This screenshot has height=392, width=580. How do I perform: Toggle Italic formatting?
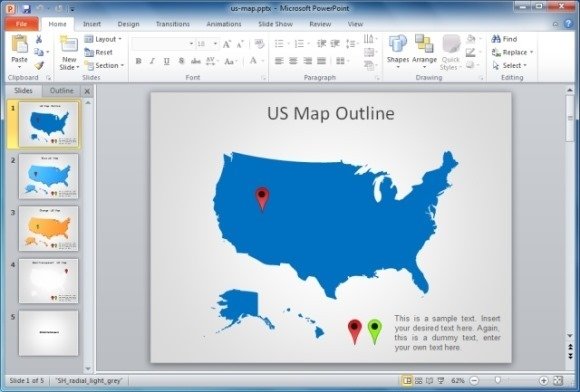[x=152, y=61]
